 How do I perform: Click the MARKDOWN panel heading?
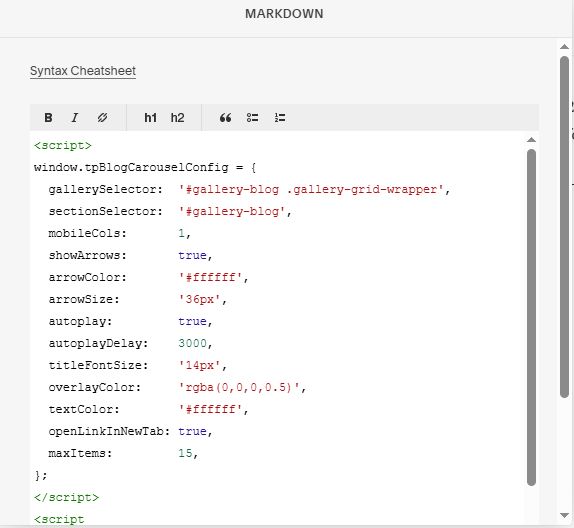click(284, 14)
